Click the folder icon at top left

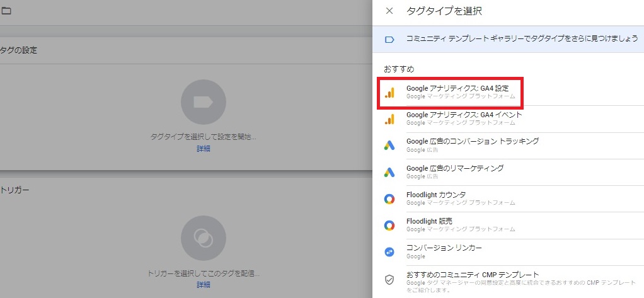point(6,11)
